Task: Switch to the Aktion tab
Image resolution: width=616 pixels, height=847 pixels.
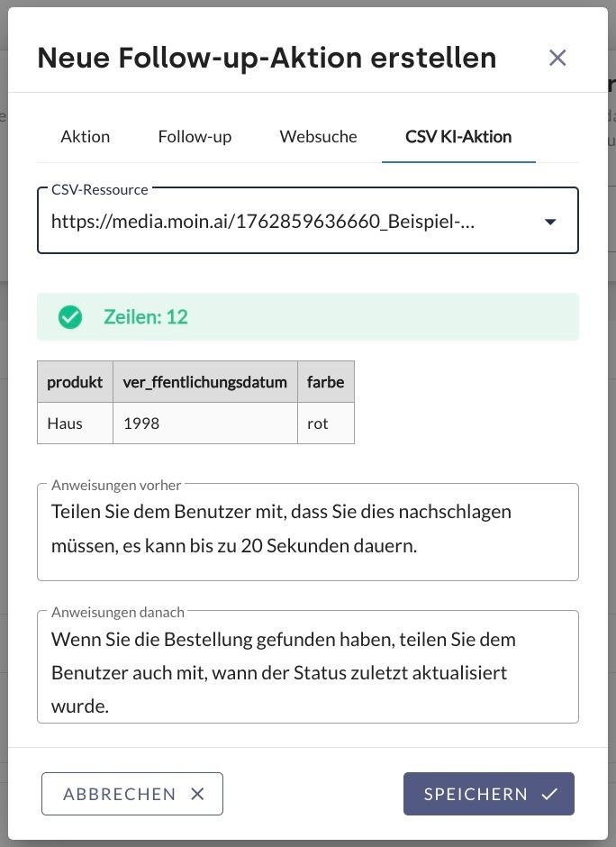Action: click(86, 137)
